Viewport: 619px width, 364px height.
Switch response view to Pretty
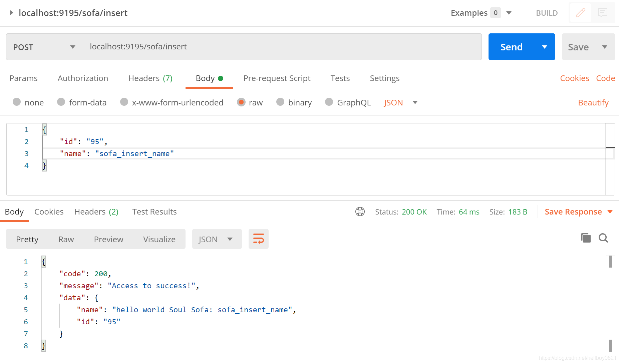click(x=27, y=239)
